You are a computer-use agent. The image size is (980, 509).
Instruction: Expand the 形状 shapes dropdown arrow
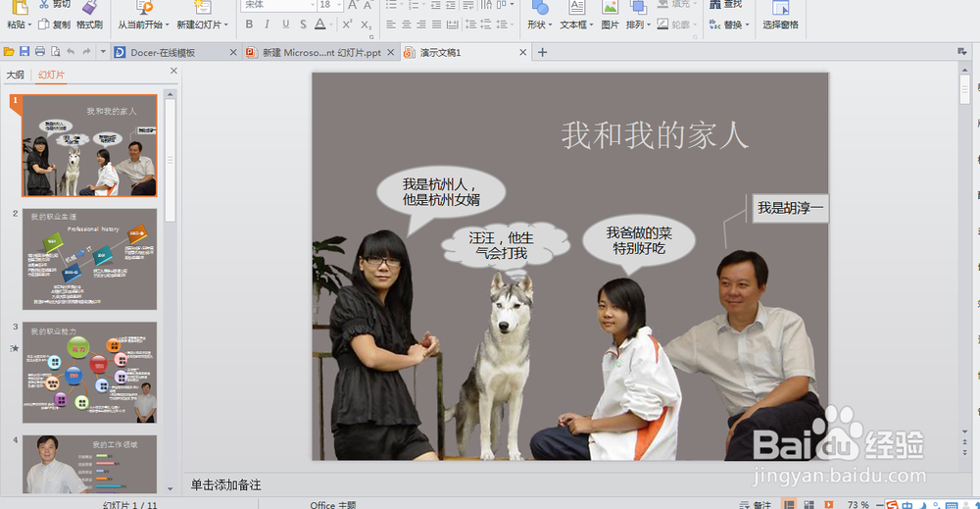pos(550,25)
